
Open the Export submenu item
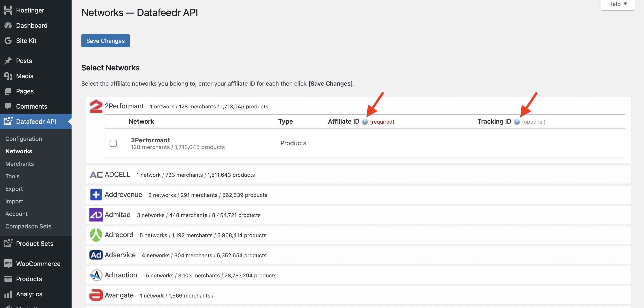point(14,189)
